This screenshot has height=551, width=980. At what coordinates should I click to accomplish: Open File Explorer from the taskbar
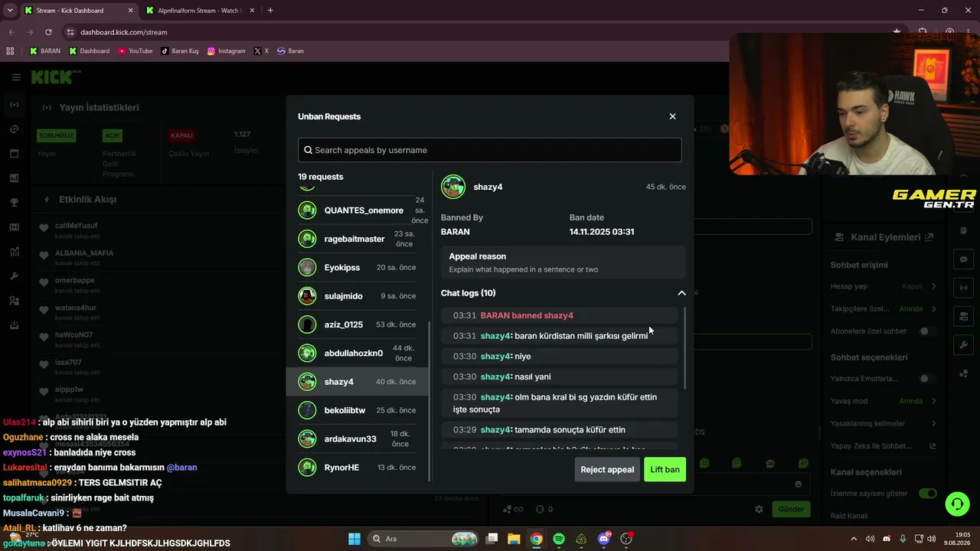[x=514, y=539]
